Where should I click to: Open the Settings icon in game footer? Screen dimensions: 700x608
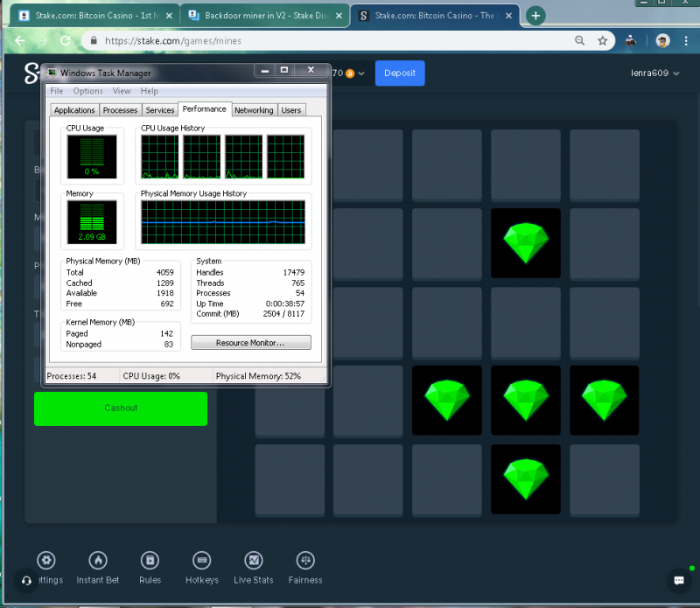(46, 560)
